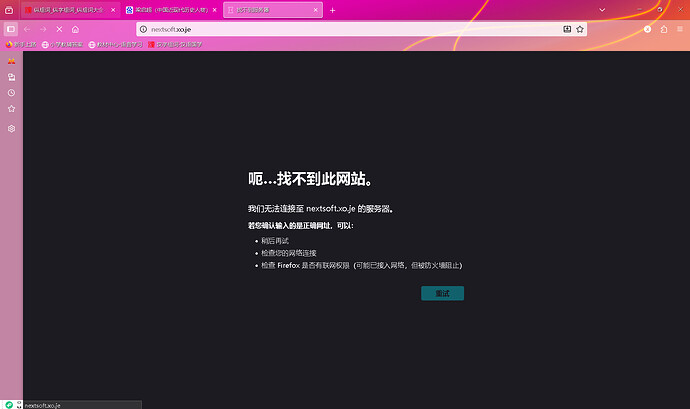Screen dimensions: 690x409
Task: Open a new tab with plus button
Action: coord(333,10)
